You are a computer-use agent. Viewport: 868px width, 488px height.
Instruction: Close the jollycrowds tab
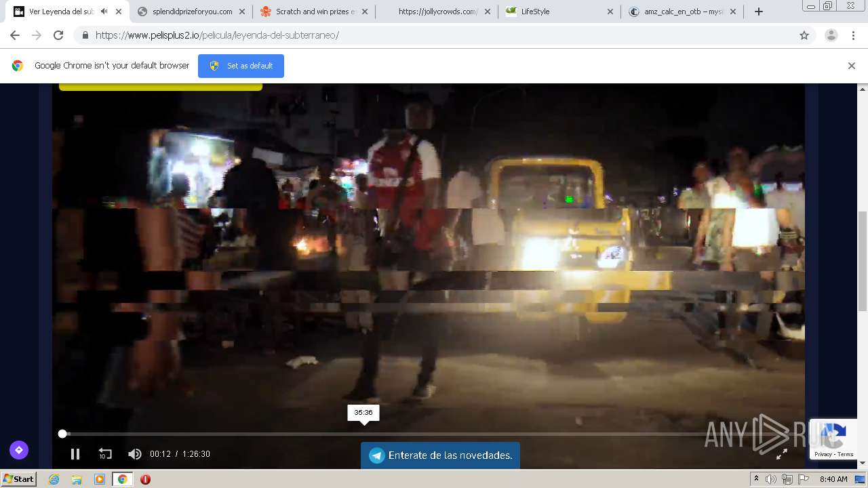click(x=488, y=12)
